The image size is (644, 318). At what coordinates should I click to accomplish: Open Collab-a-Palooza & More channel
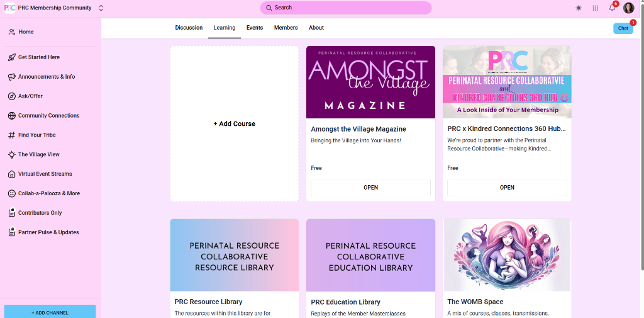[50, 193]
